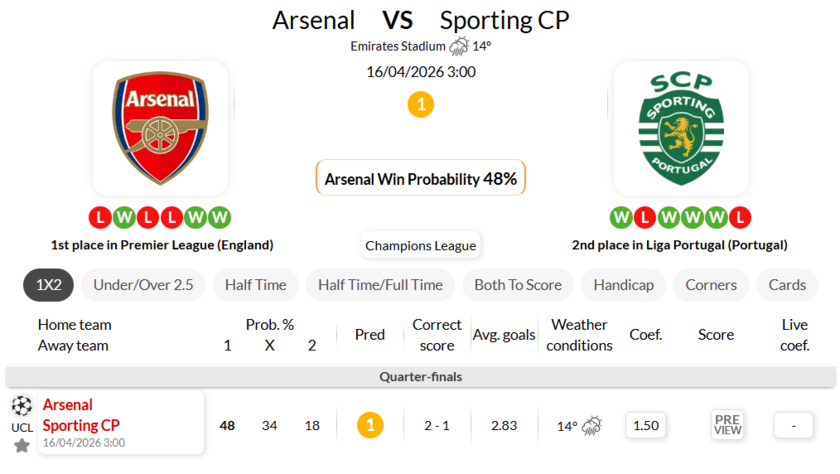Click the orange prediction circle under the date
This screenshot has height=474, width=840.
tap(421, 104)
